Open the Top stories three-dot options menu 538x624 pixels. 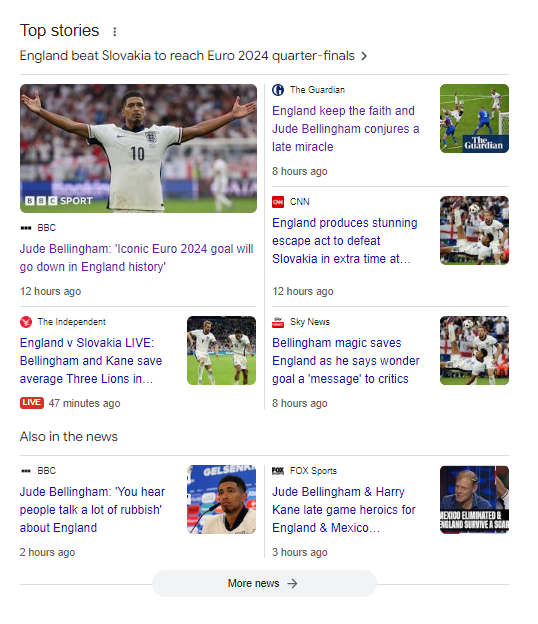(x=115, y=31)
